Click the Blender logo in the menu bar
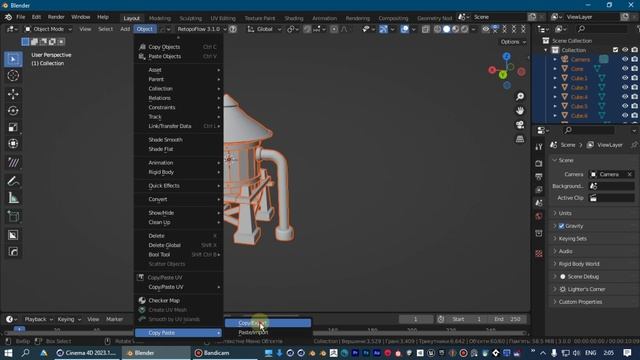The height and width of the screenshot is (360, 640). (x=8, y=17)
